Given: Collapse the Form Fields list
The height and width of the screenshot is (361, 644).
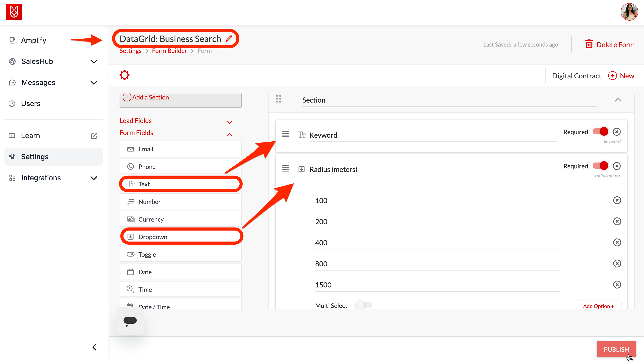Looking at the screenshot, I should tap(229, 134).
